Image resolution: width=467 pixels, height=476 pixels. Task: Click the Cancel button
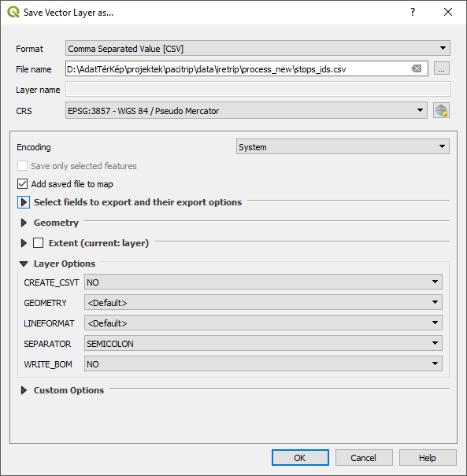tap(364, 457)
